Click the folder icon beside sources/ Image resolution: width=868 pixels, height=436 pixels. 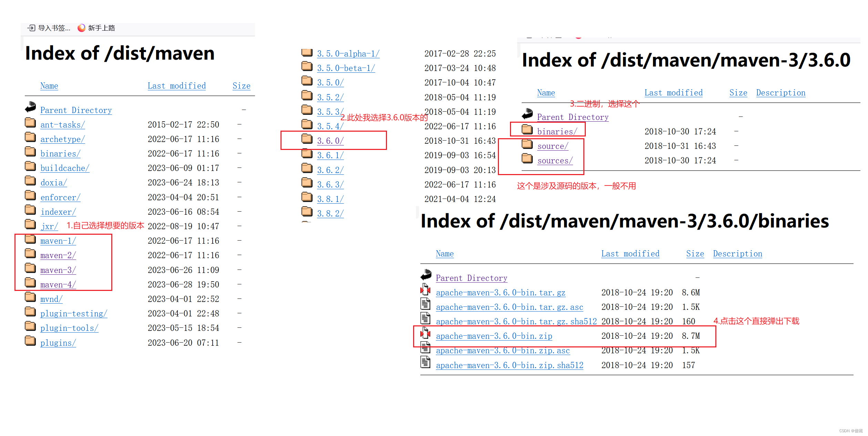click(527, 159)
